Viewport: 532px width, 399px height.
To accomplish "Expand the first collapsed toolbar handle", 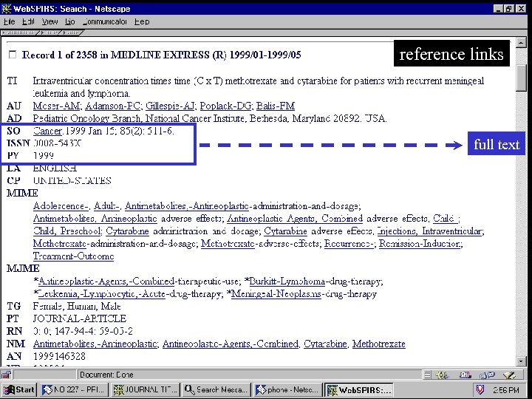I will point(19,33).
